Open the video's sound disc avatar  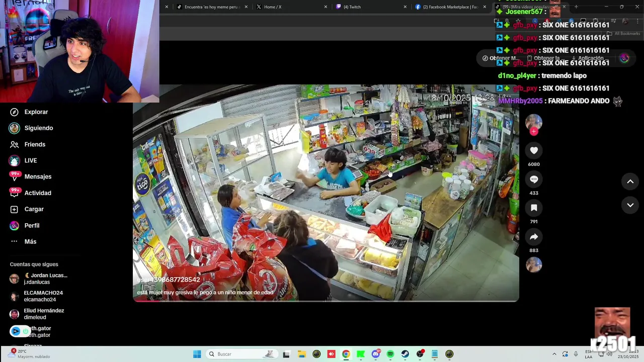click(x=534, y=264)
